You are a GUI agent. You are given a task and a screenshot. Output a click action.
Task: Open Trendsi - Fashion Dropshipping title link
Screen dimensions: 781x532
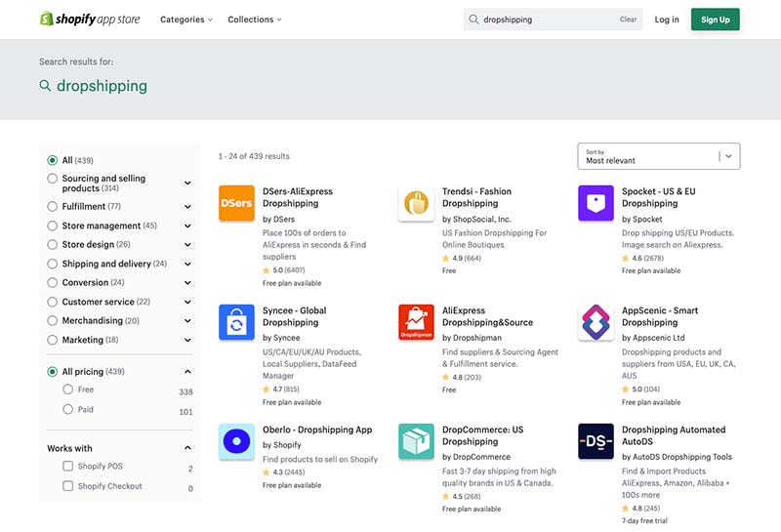476,197
